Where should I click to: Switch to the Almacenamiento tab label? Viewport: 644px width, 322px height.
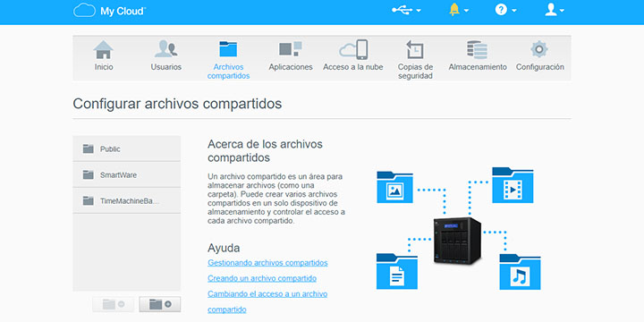[478, 67]
